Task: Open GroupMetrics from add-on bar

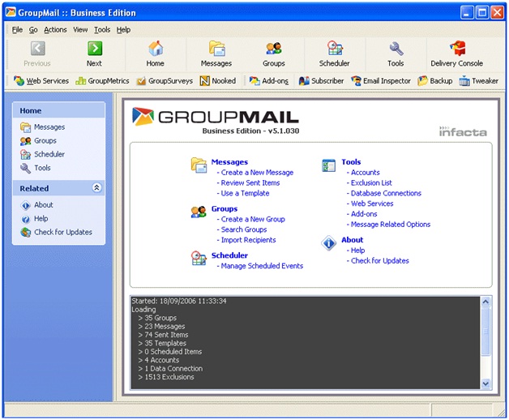Action: [x=101, y=81]
